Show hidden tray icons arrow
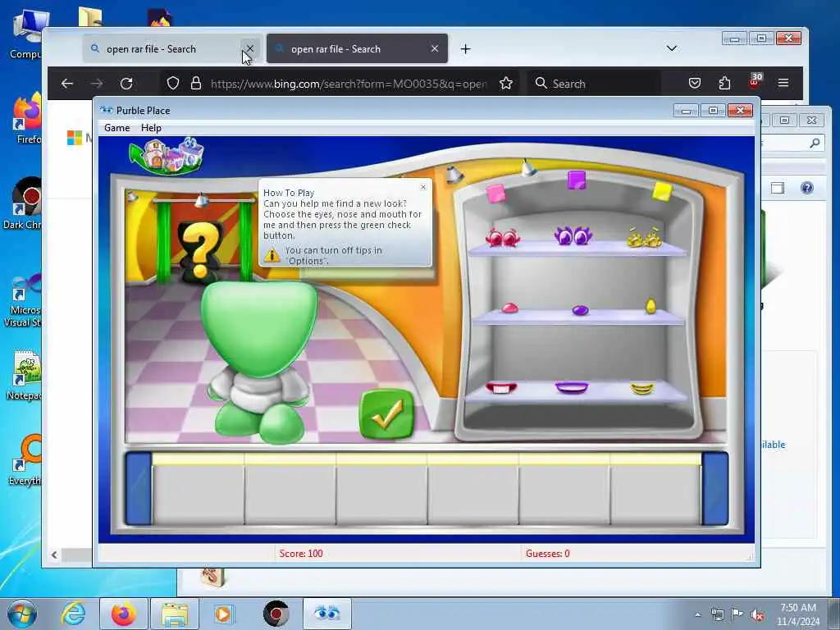Viewport: 840px width, 630px height. tap(697, 614)
